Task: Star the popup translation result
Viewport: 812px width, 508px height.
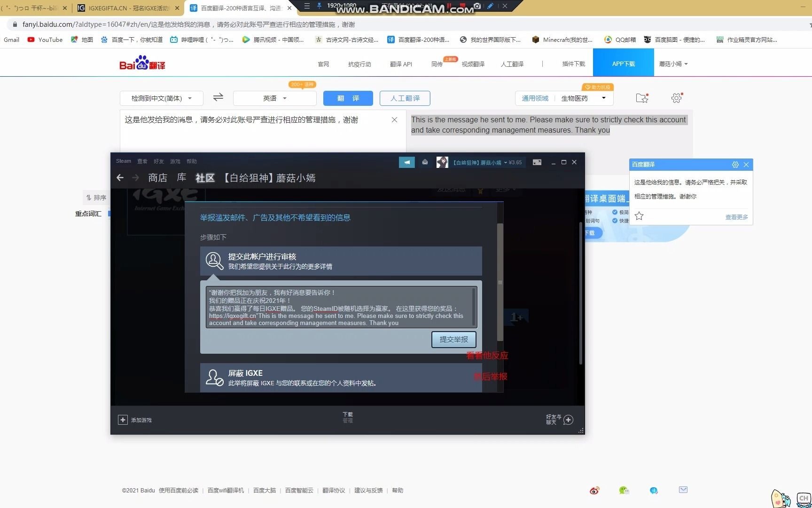Action: pos(639,216)
